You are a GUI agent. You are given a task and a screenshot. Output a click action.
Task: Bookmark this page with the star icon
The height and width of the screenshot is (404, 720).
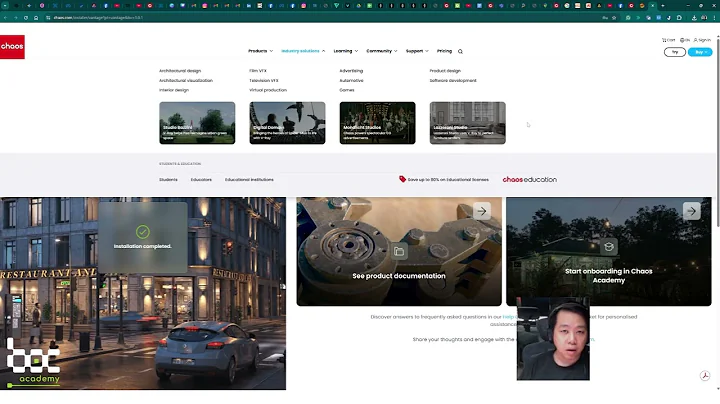coord(614,17)
